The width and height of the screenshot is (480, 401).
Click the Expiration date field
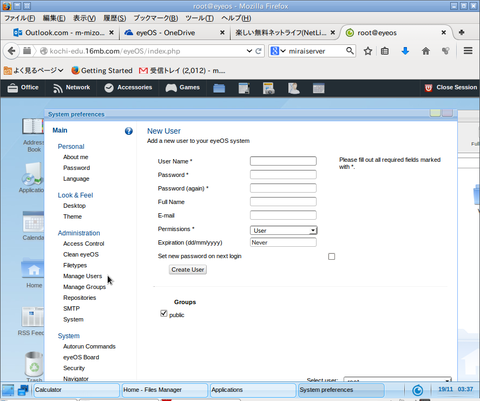coord(283,242)
